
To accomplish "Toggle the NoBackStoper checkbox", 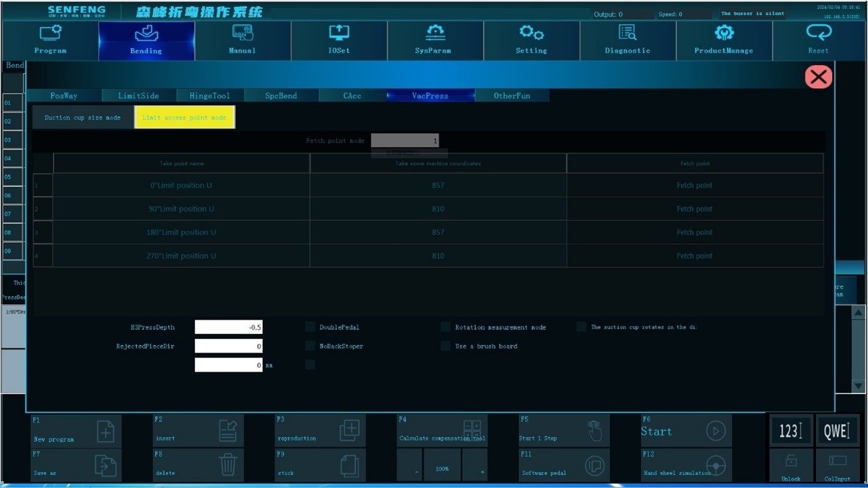I will click(310, 346).
